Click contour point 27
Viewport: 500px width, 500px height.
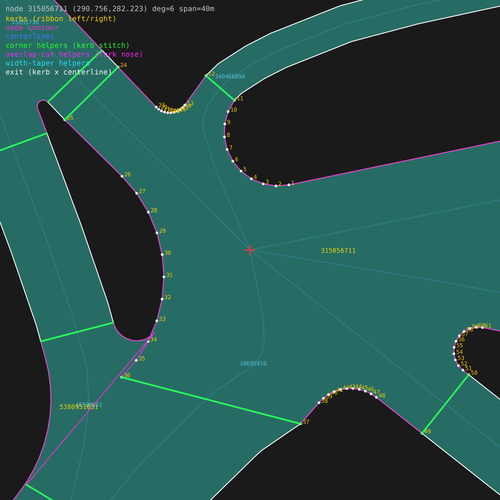137,193
